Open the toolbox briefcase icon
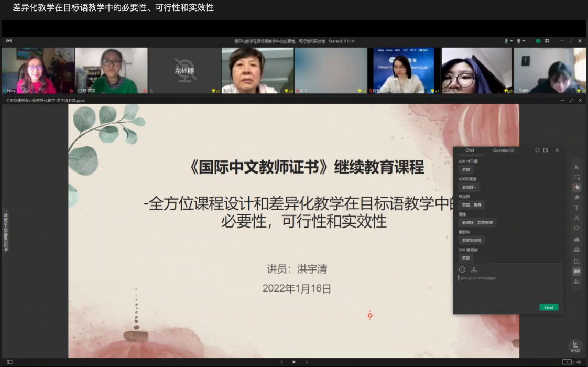Image resolution: width=588 pixels, height=367 pixels. 576,250
